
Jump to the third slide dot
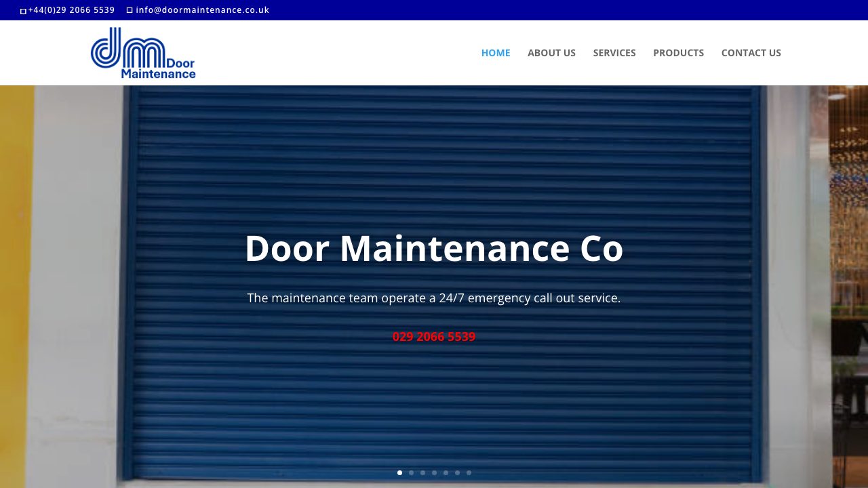(x=422, y=472)
